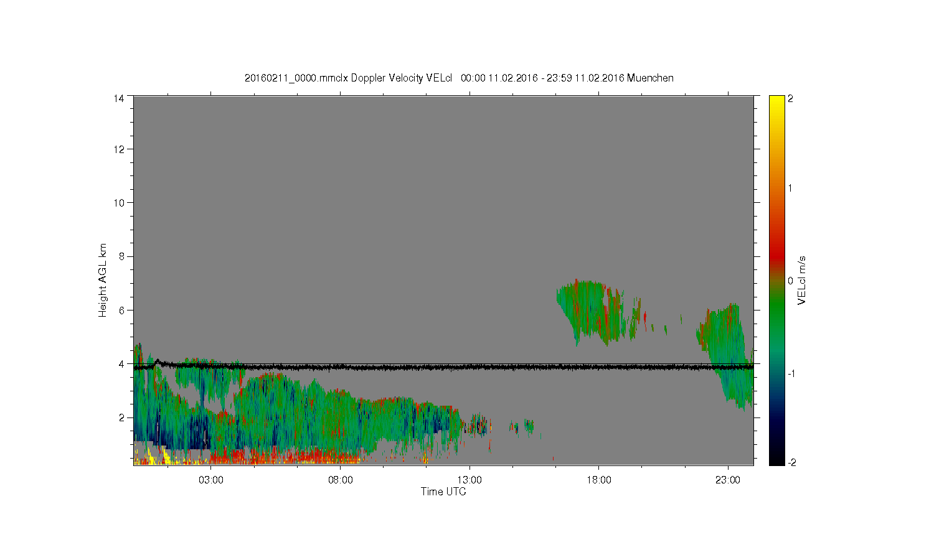Click the VELcl m/s colorbar label
The height and width of the screenshot is (560, 934).
pos(802,280)
